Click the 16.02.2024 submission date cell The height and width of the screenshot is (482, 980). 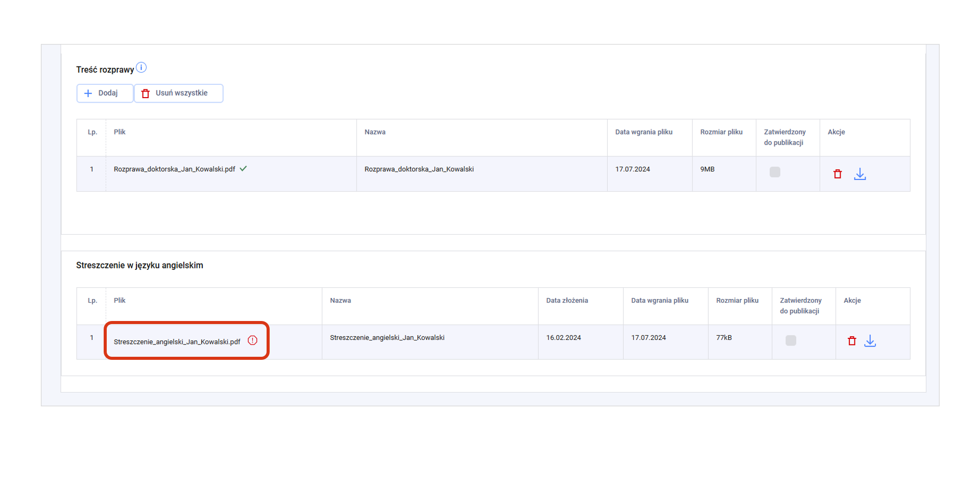click(x=563, y=338)
